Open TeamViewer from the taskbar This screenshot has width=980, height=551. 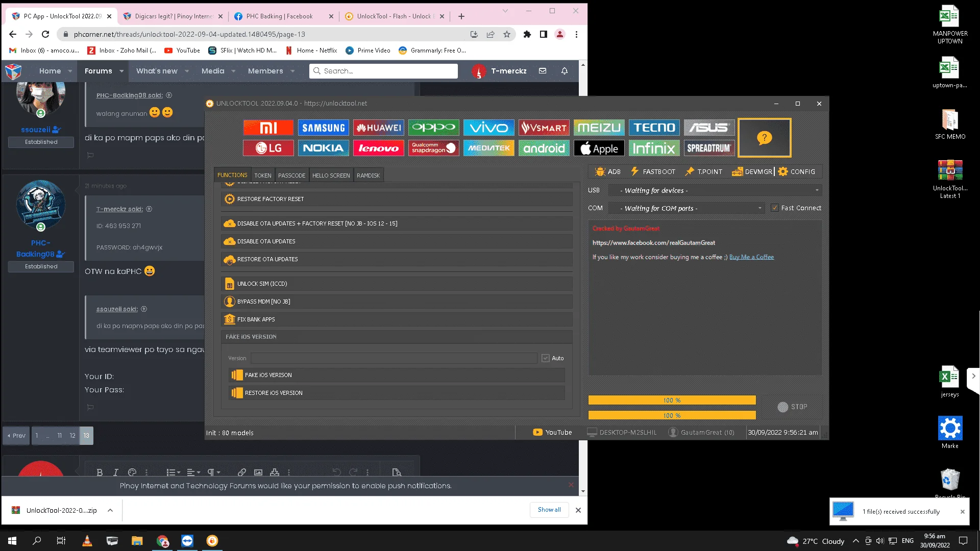point(187,541)
